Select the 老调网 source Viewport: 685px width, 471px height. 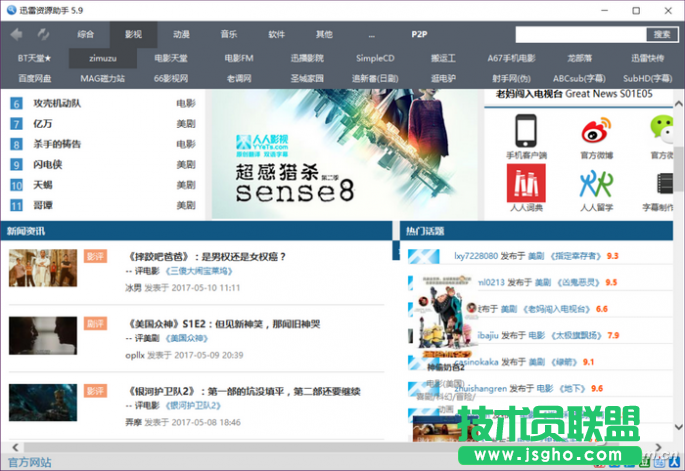click(239, 79)
